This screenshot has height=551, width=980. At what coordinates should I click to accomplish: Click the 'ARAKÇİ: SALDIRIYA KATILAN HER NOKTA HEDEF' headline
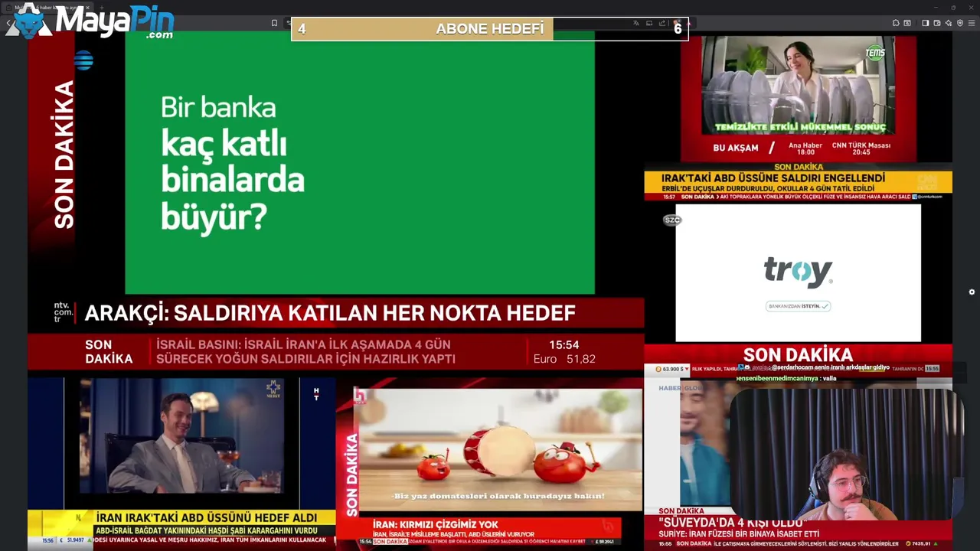coord(330,313)
